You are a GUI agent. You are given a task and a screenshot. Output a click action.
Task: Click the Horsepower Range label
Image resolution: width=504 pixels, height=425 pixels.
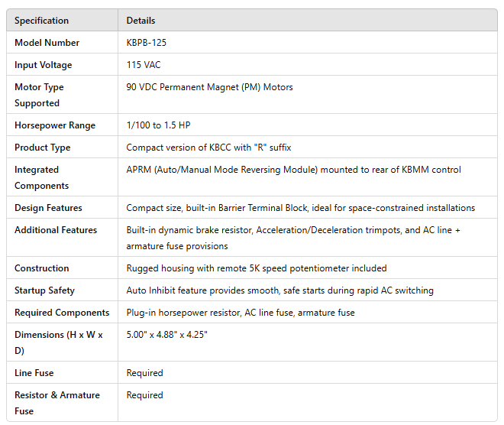55,125
